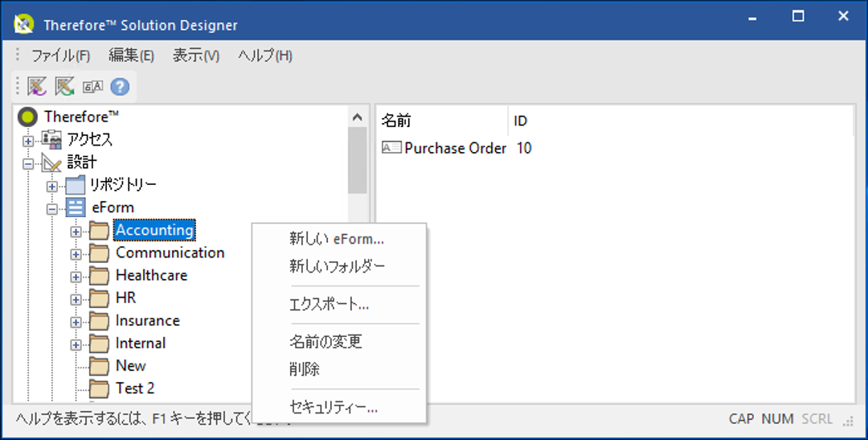The width and height of the screenshot is (868, 440).
Task: Click the 設計 design node icon
Action: coord(51,162)
